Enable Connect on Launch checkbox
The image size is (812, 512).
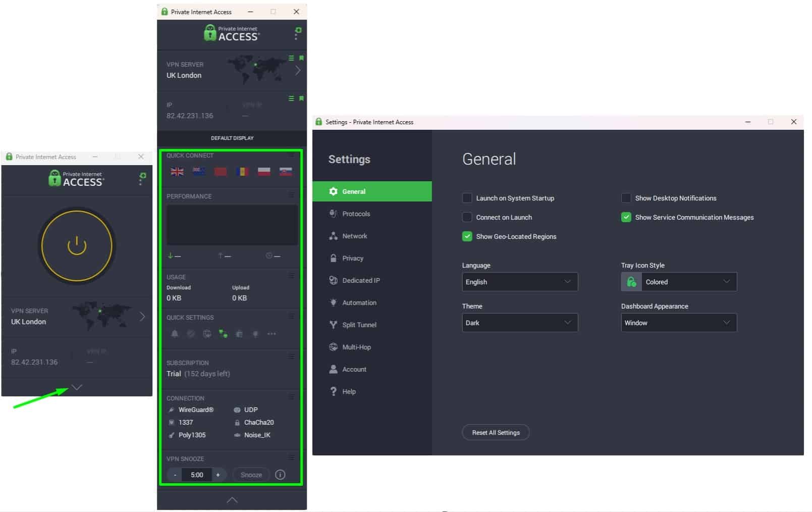coord(467,217)
